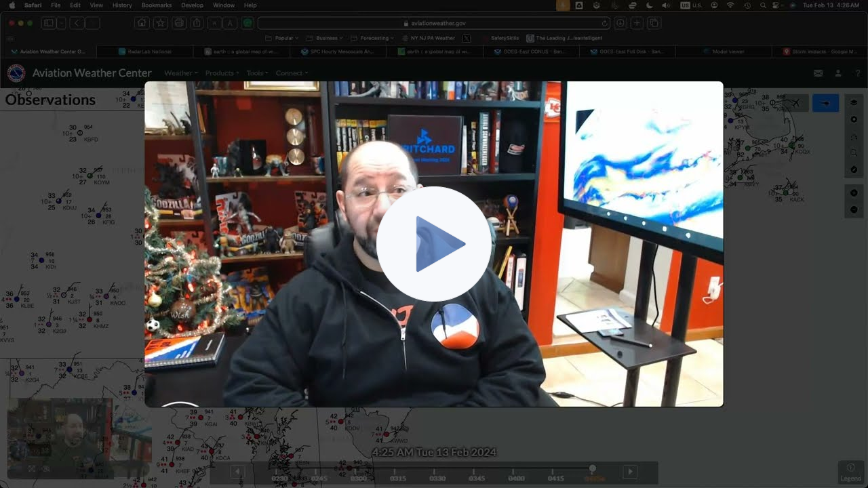Viewport: 868px width, 488px height.
Task: Expand the Products dropdown menu
Action: pyautogui.click(x=222, y=73)
